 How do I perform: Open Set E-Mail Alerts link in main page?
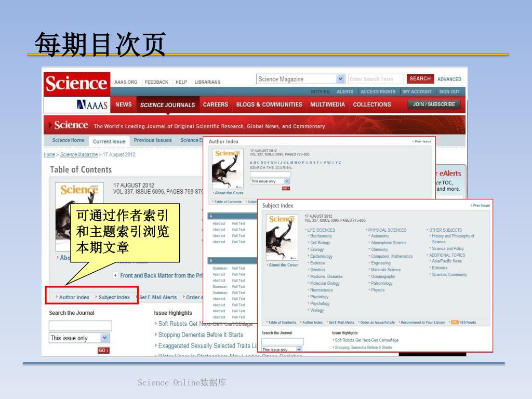tap(158, 297)
